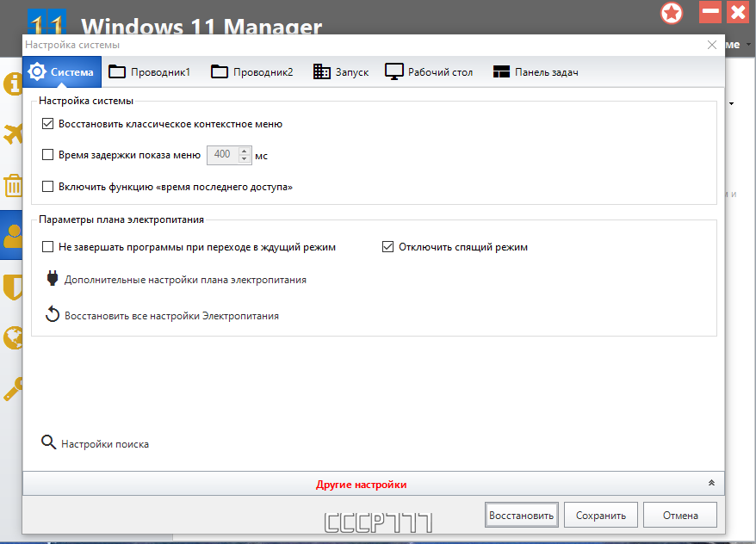Select the user customization icon in sidebar

13,236
